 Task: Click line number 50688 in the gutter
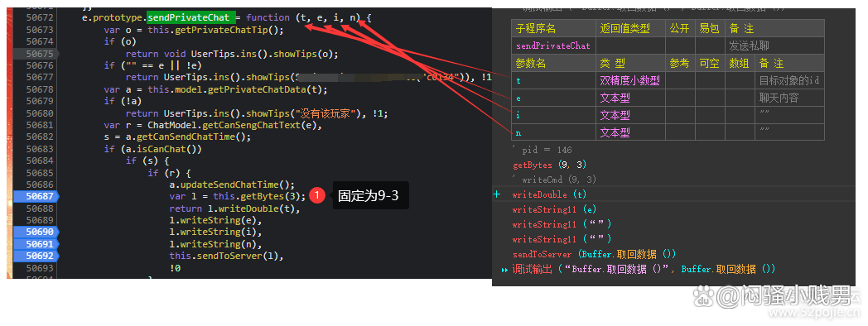tap(40, 209)
